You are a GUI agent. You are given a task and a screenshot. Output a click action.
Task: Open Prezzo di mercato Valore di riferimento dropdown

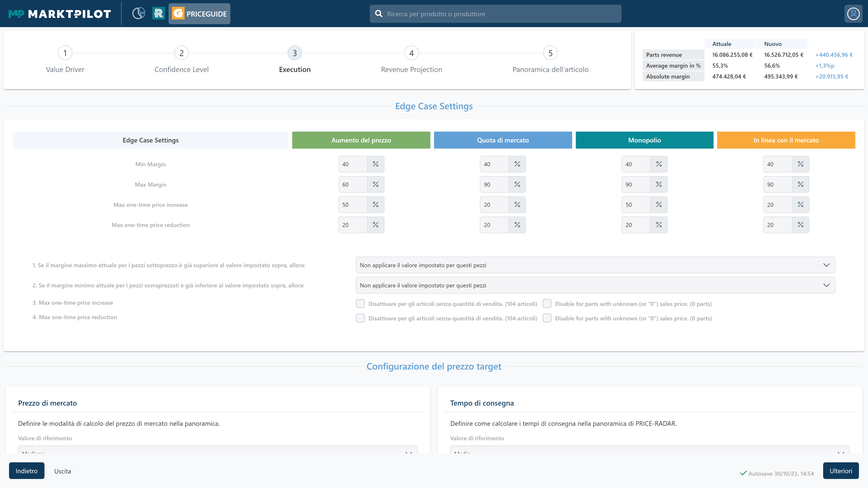tap(218, 450)
